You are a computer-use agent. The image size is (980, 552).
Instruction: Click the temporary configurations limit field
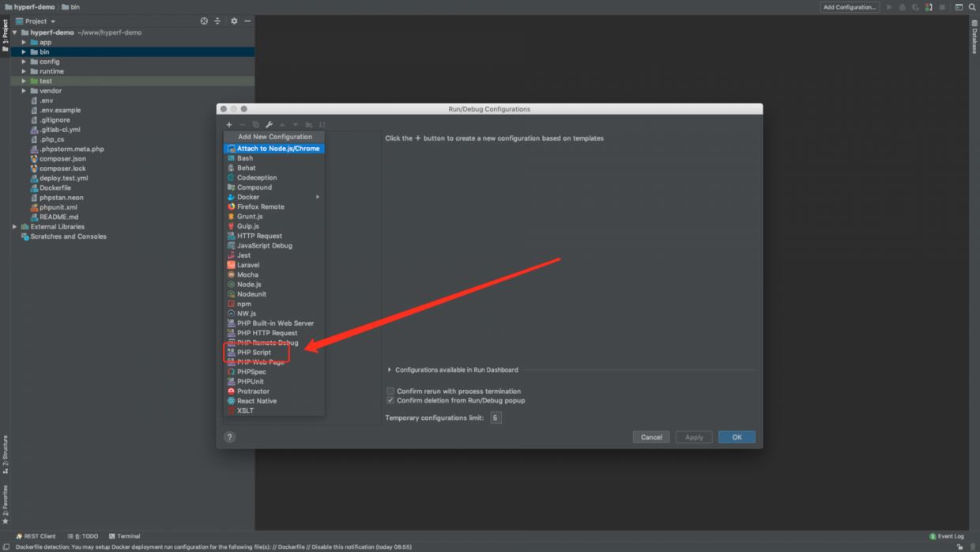(496, 418)
